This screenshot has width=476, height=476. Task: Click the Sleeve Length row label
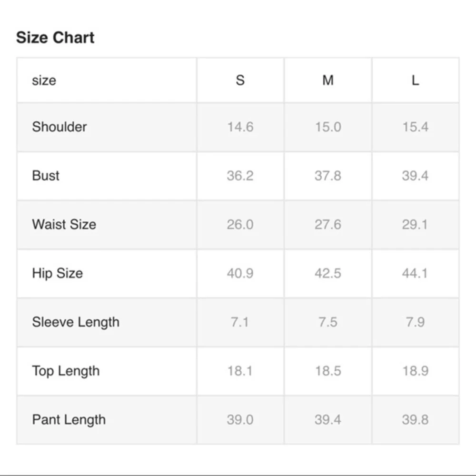[76, 322]
